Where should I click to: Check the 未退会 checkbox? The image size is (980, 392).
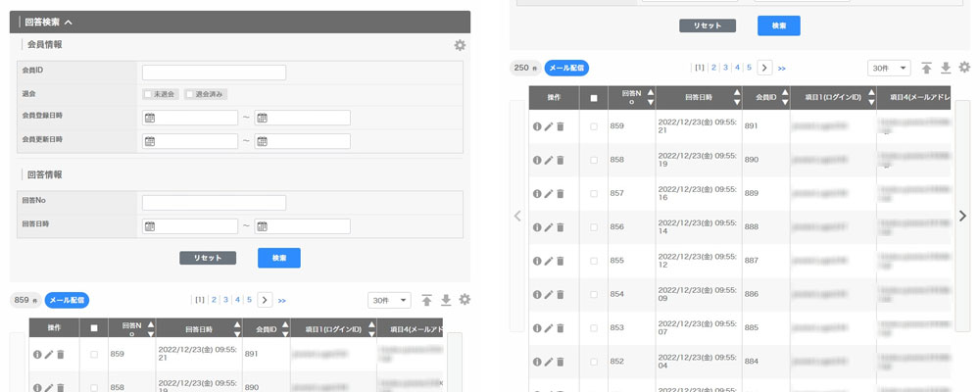point(148,94)
